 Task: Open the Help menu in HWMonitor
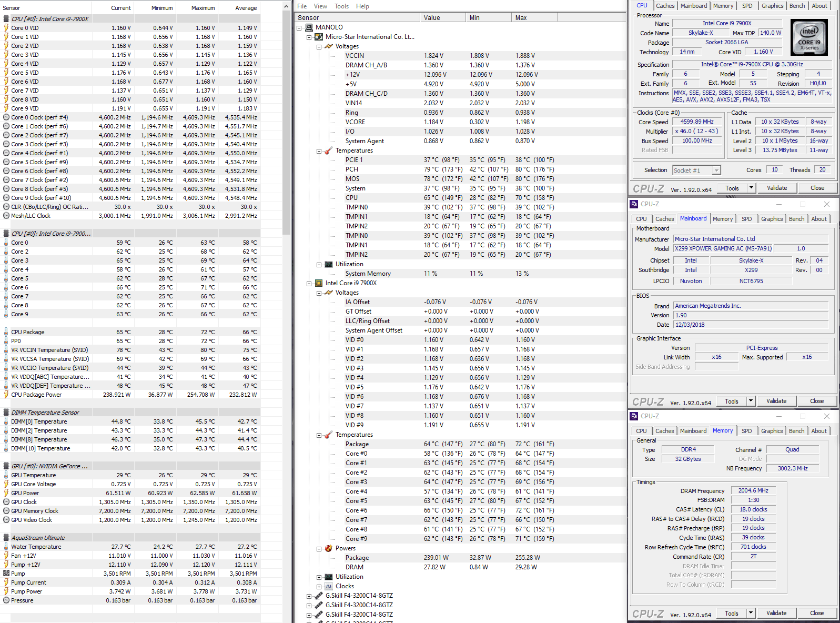coord(362,6)
